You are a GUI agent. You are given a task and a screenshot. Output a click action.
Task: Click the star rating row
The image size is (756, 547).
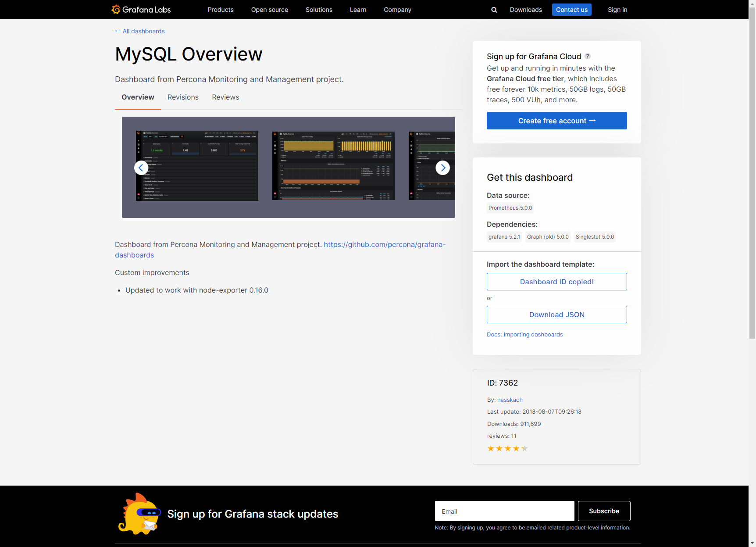[507, 448]
